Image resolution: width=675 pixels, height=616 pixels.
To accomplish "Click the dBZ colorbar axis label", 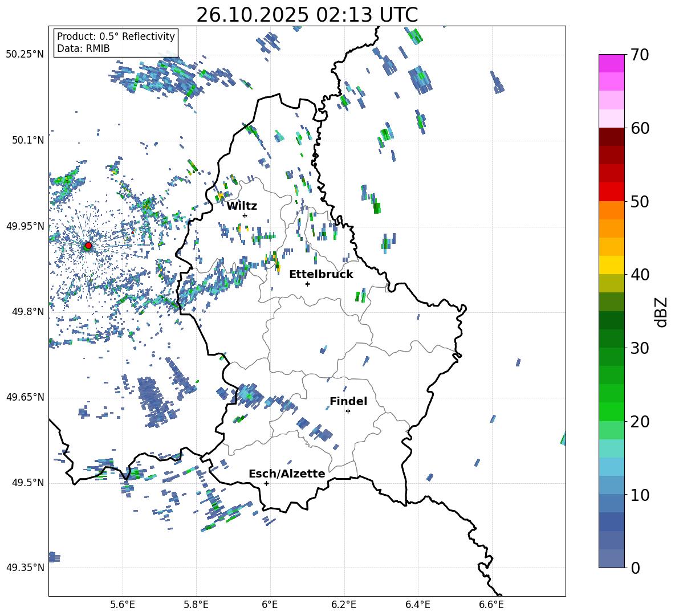I will (x=661, y=312).
